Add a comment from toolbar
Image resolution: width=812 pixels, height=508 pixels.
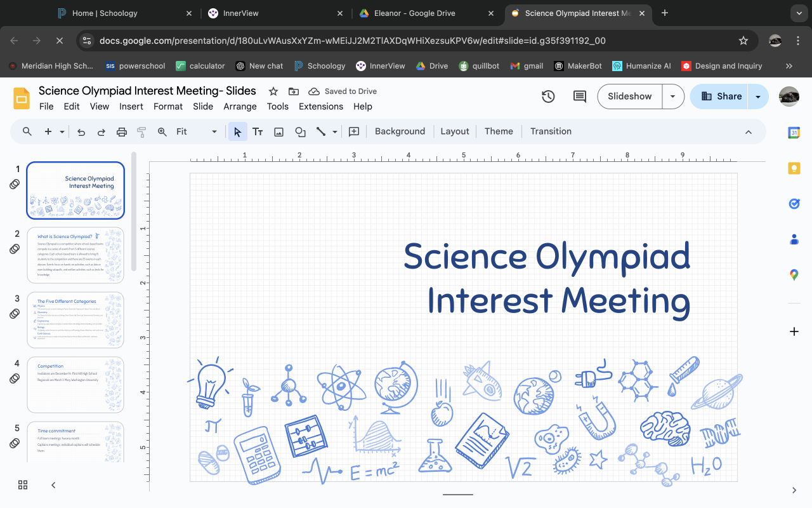354,131
